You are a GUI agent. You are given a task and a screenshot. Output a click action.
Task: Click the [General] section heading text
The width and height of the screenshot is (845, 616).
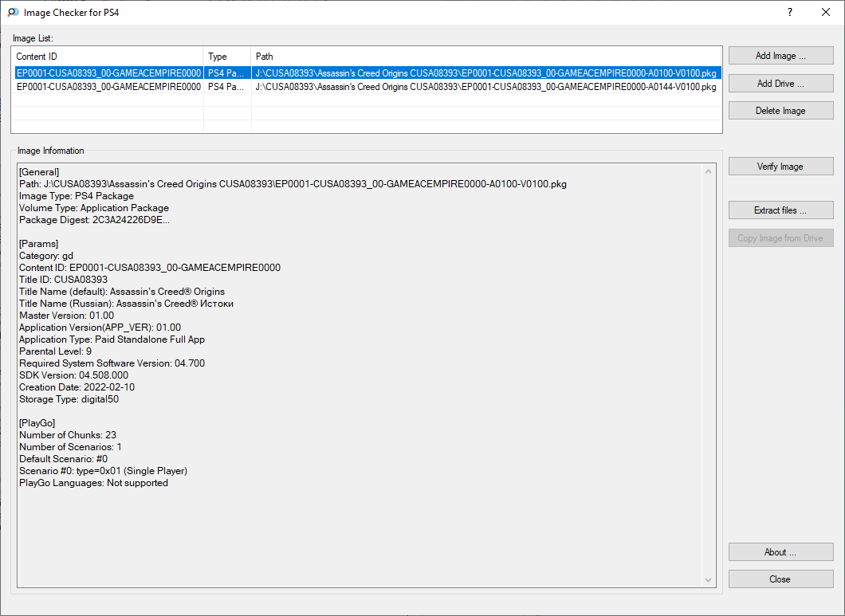click(39, 172)
